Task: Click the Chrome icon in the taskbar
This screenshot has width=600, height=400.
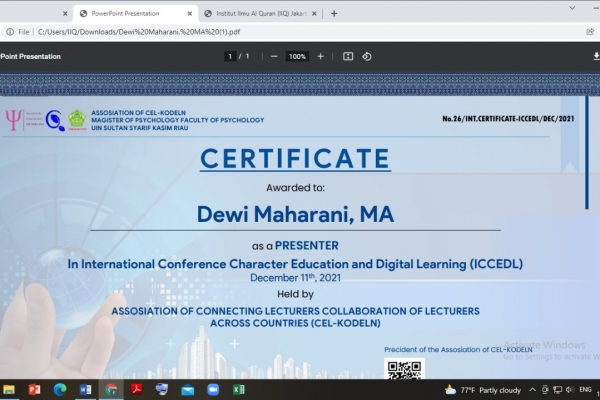Action: click(111, 390)
